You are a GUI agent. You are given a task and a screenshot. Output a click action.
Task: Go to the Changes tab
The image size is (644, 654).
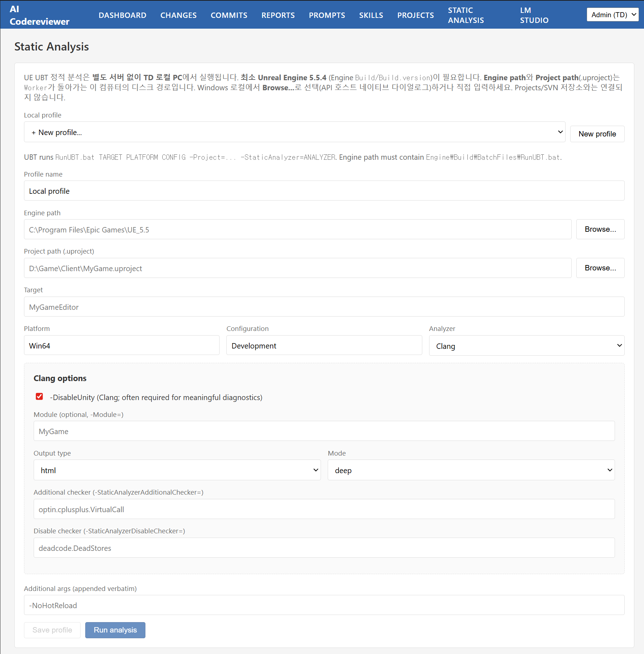tap(178, 15)
